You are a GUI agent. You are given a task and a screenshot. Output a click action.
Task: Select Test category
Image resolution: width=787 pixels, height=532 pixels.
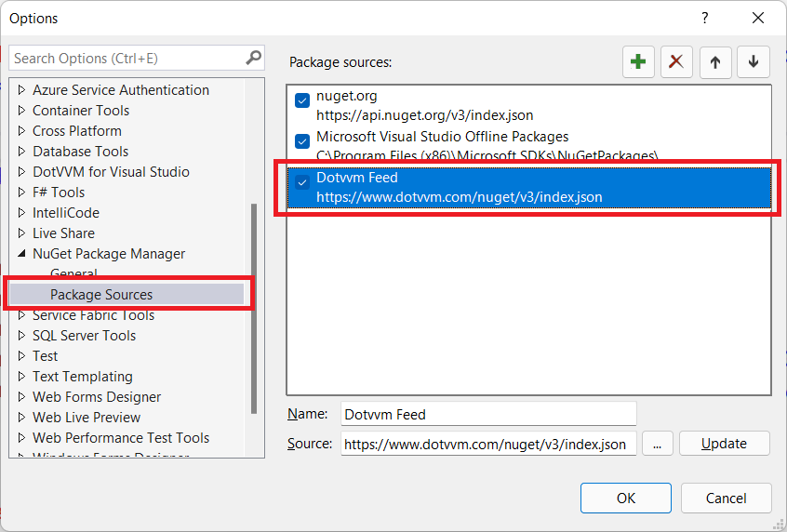pos(46,356)
